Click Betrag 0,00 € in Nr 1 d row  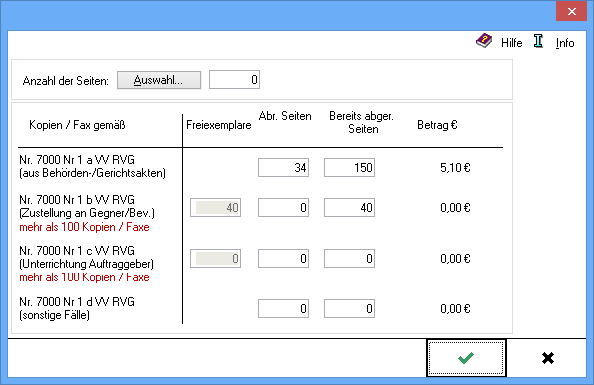click(x=455, y=309)
